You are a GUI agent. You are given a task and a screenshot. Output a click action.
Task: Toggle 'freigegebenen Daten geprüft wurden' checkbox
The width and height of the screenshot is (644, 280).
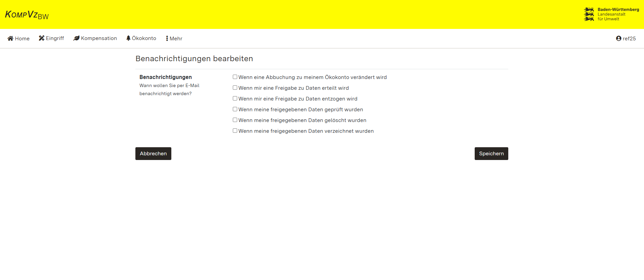(235, 109)
